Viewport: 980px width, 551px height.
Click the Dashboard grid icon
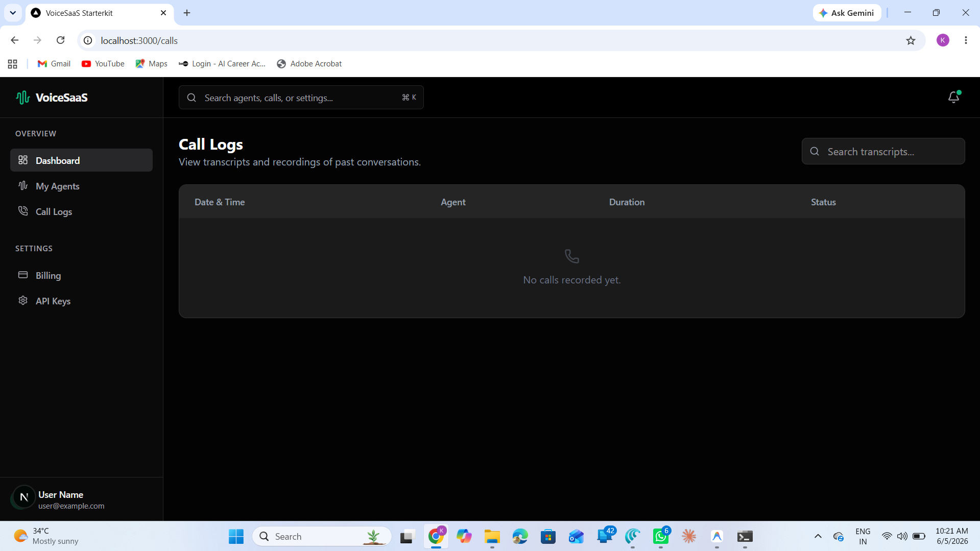tap(23, 160)
